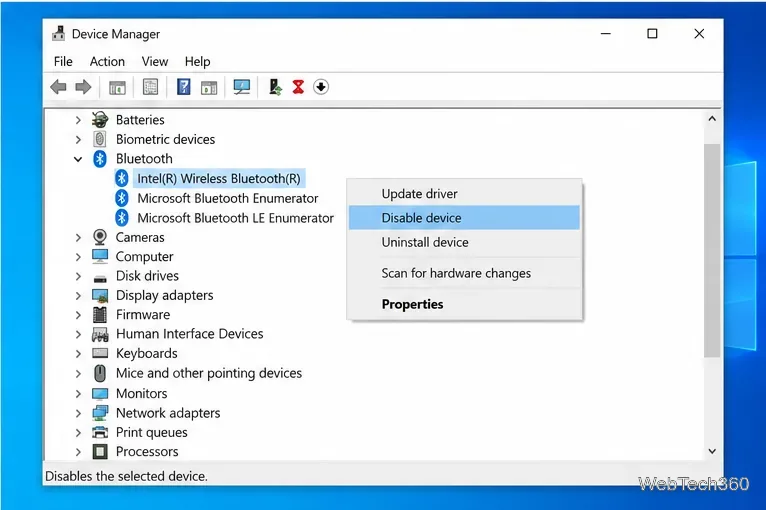The height and width of the screenshot is (510, 766).
Task: Click the vertical scrollbar thumb
Action: pyautogui.click(x=712, y=251)
